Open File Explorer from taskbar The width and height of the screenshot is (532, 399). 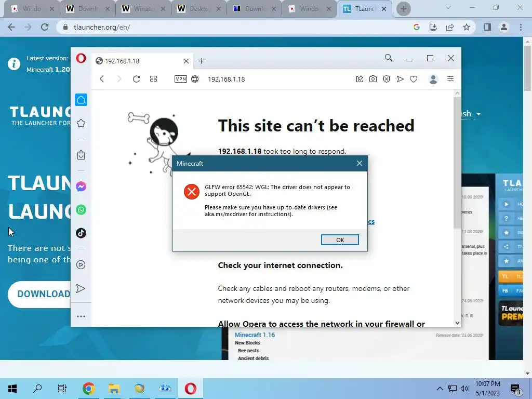114,389
